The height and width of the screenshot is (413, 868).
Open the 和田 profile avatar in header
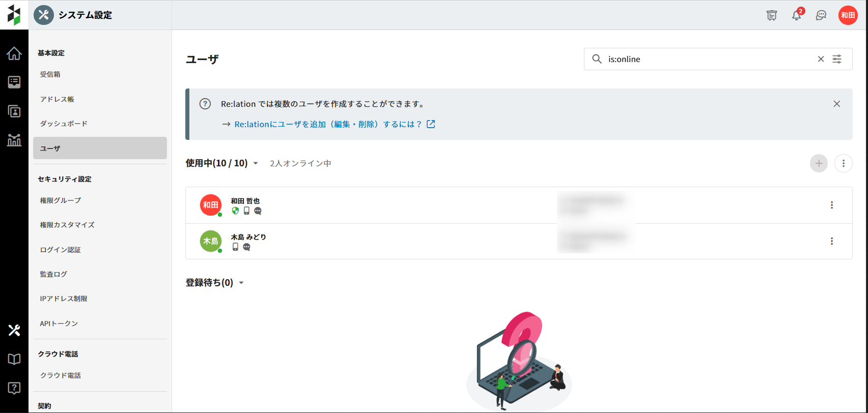pos(848,15)
